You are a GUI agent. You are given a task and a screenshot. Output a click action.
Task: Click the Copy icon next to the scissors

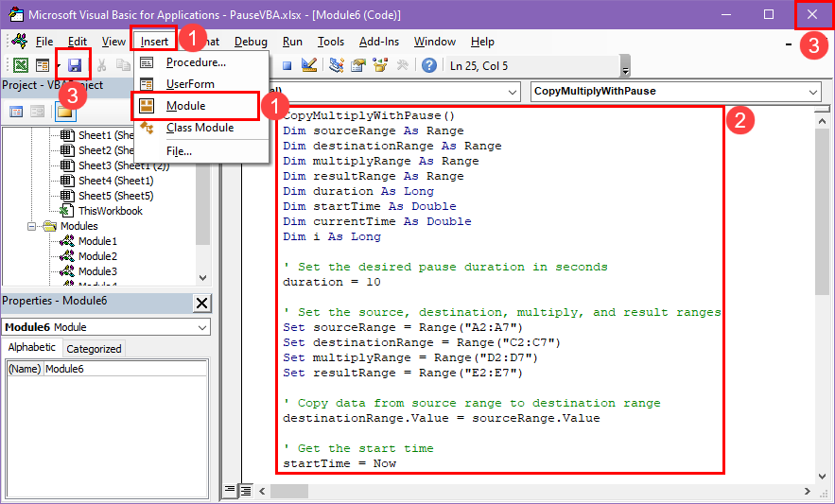click(124, 65)
